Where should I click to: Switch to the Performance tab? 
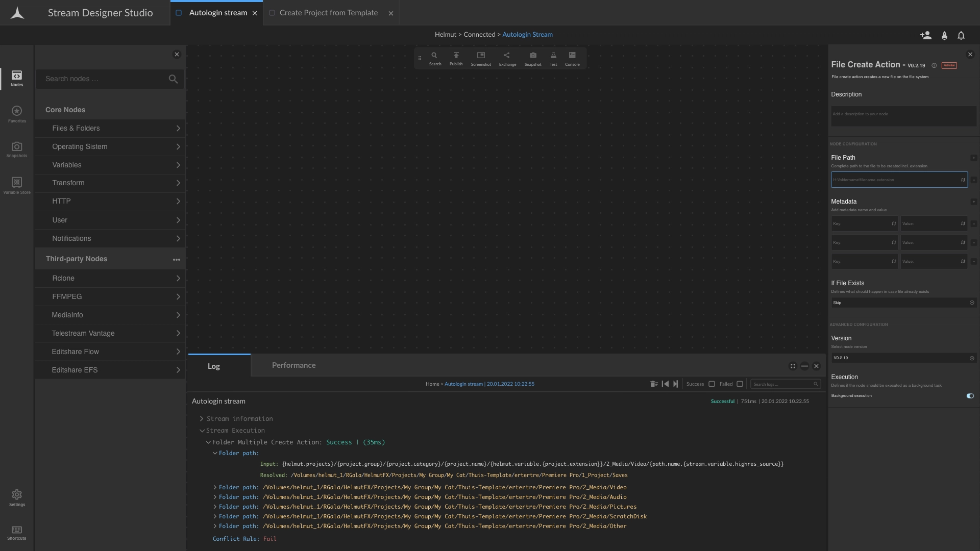click(293, 365)
